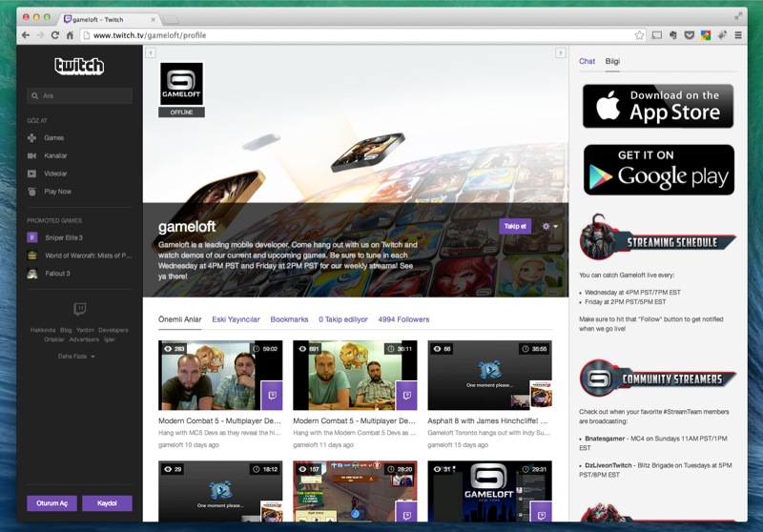This screenshot has width=763, height=532.
Task: Click the Pocket extension icon in toolbar
Action: pos(689,35)
